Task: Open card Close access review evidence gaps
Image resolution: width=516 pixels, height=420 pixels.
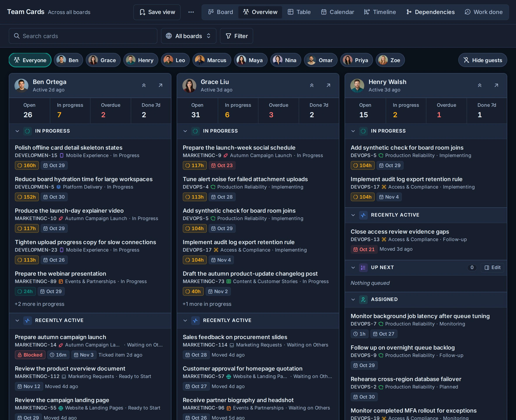Action: [x=400, y=232]
